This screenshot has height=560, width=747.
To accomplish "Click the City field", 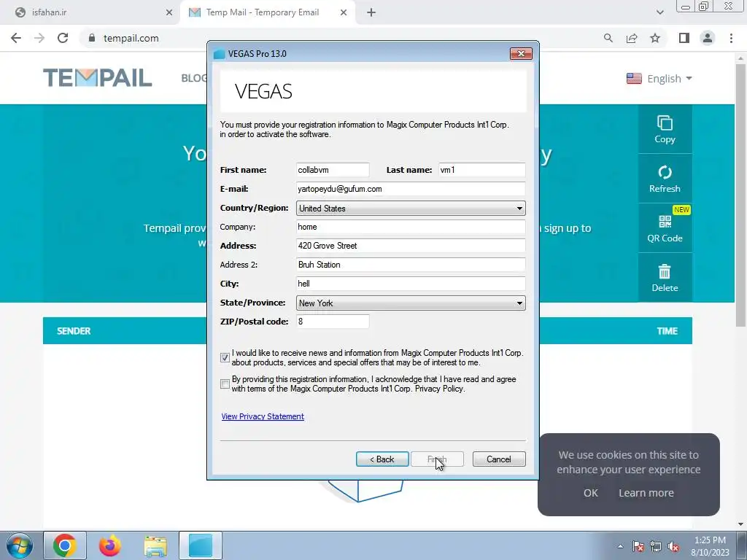I will (x=411, y=284).
